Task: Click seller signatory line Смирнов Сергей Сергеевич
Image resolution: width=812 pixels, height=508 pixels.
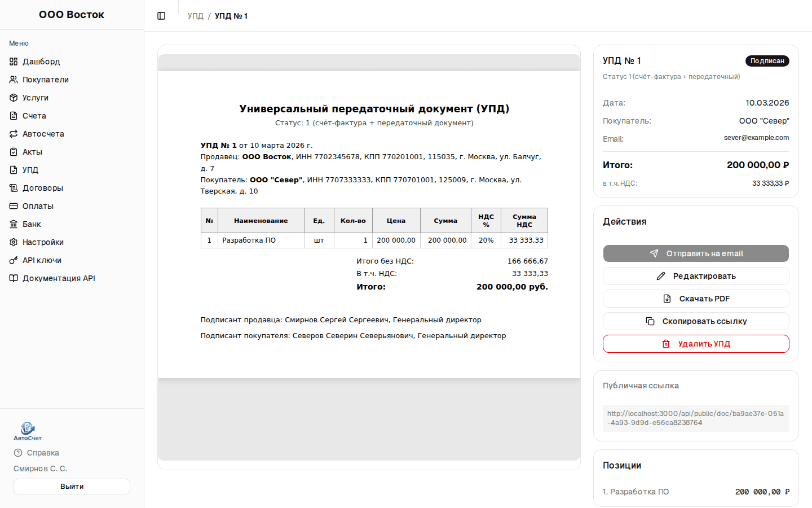Action: tap(341, 320)
